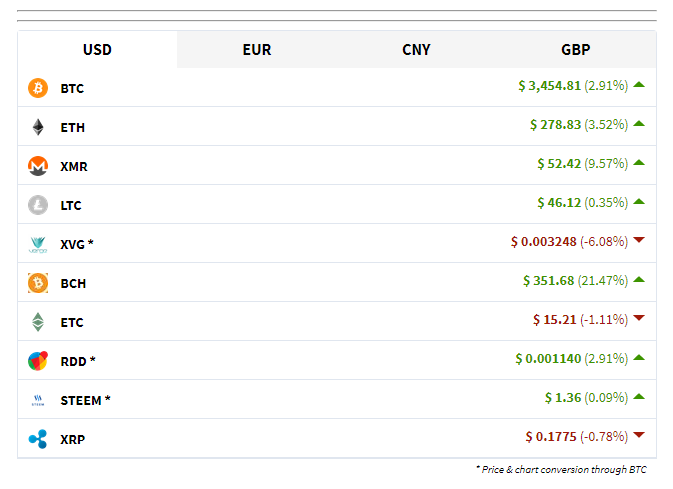The width and height of the screenshot is (673, 489).
Task: Click the Verge XVG logo
Action: 38,244
